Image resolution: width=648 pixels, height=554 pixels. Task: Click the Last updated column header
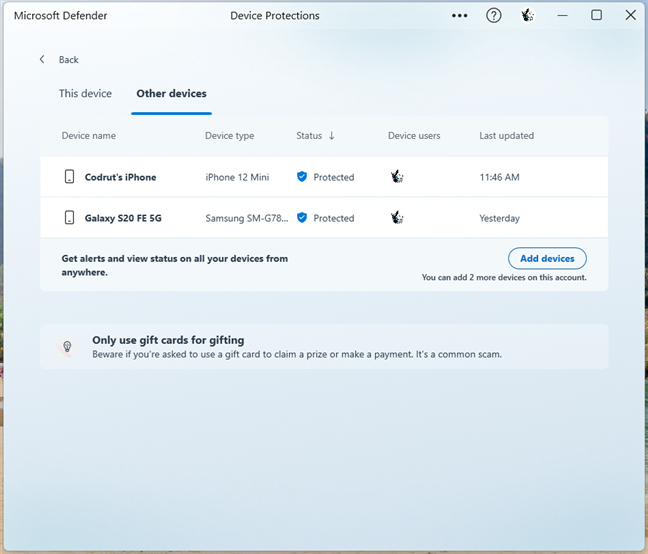(x=507, y=136)
